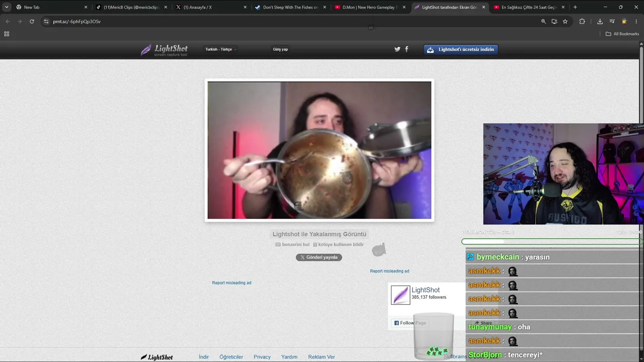This screenshot has height=362, width=644.
Task: Reload the current page
Action: click(32, 22)
